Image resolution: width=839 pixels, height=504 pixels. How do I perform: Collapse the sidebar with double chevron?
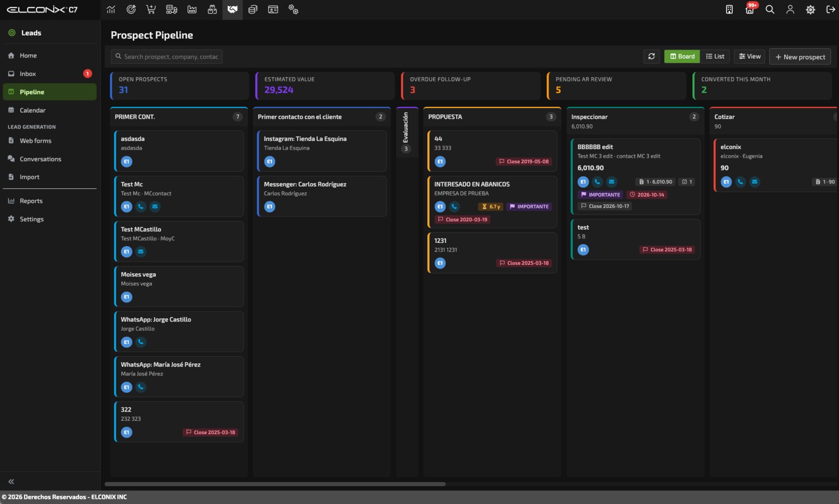pos(11,481)
